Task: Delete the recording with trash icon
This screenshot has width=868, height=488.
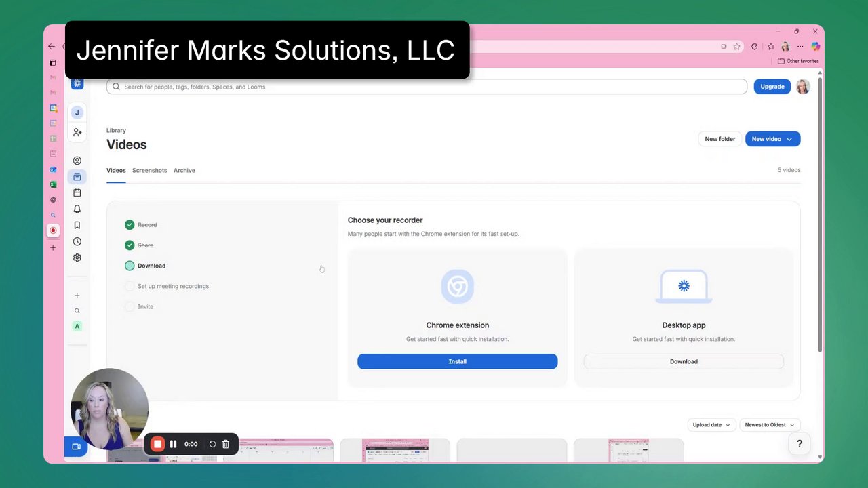Action: (226, 444)
